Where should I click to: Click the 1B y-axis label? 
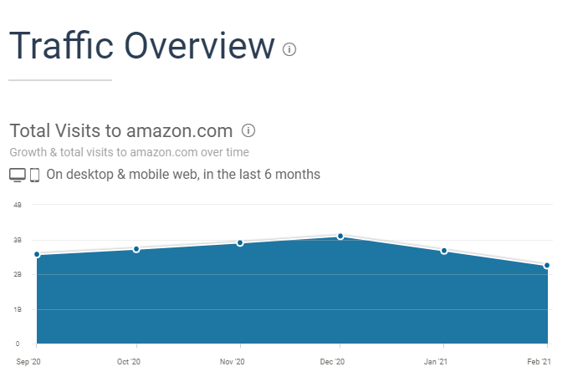pyautogui.click(x=17, y=309)
